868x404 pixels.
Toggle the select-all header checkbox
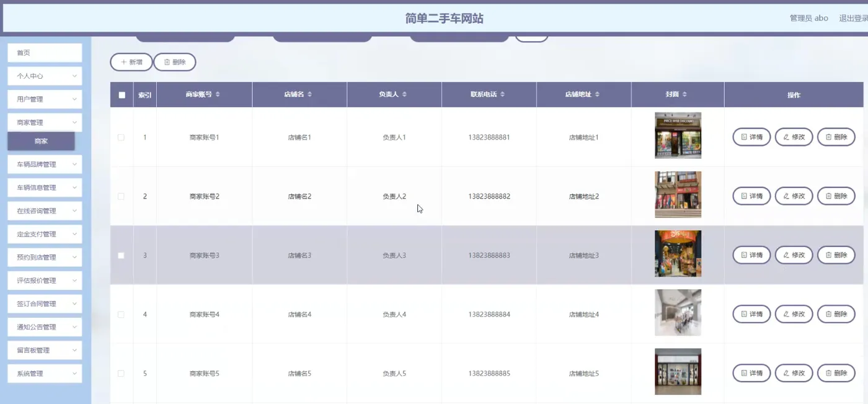point(122,95)
